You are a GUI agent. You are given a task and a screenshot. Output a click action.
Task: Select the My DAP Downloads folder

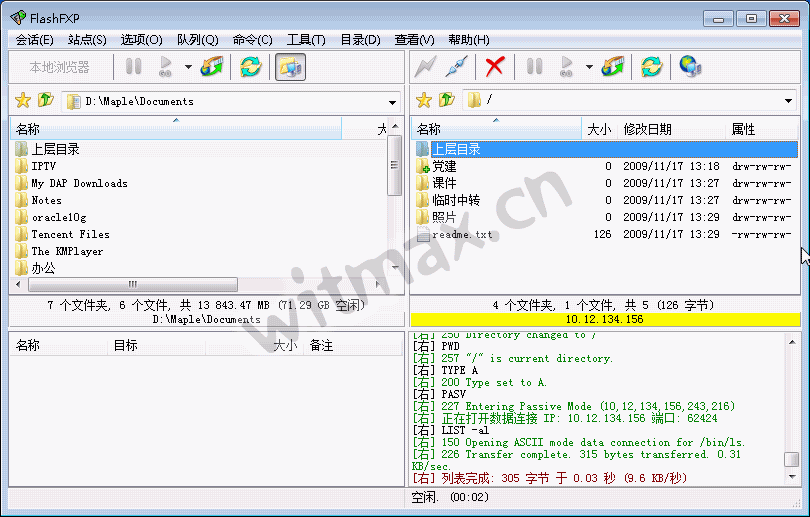tap(72, 183)
